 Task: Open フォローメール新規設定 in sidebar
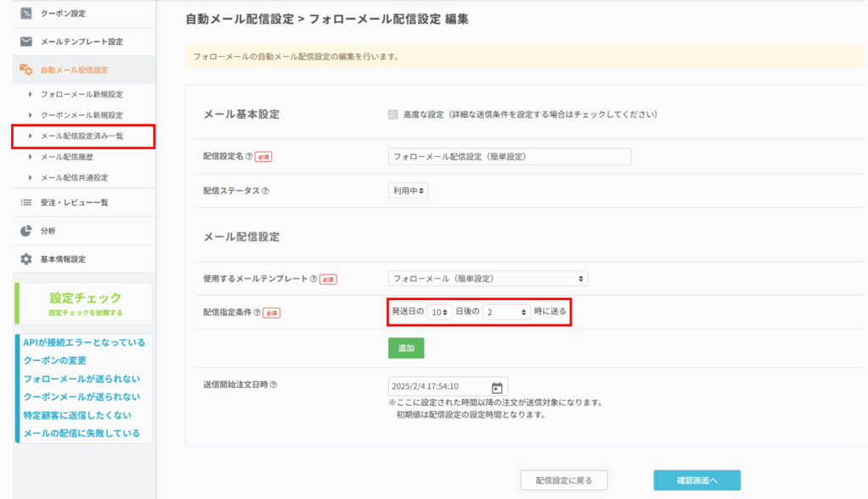[x=81, y=94]
